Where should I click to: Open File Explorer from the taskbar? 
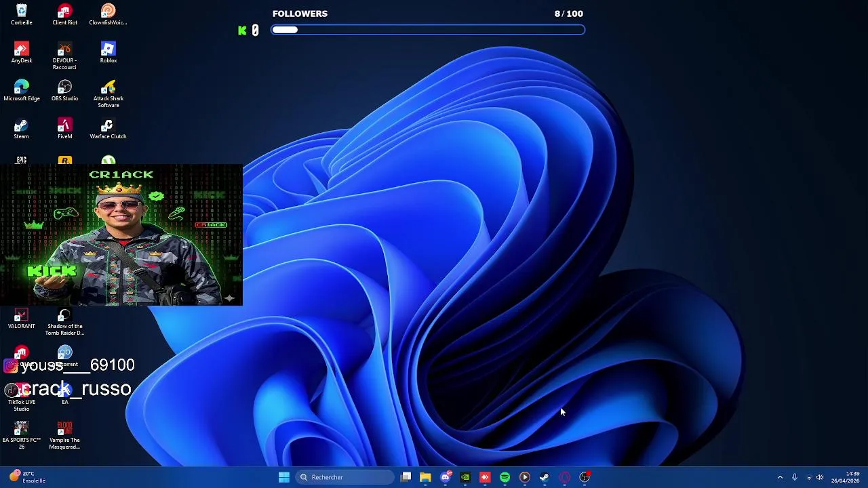pos(425,477)
